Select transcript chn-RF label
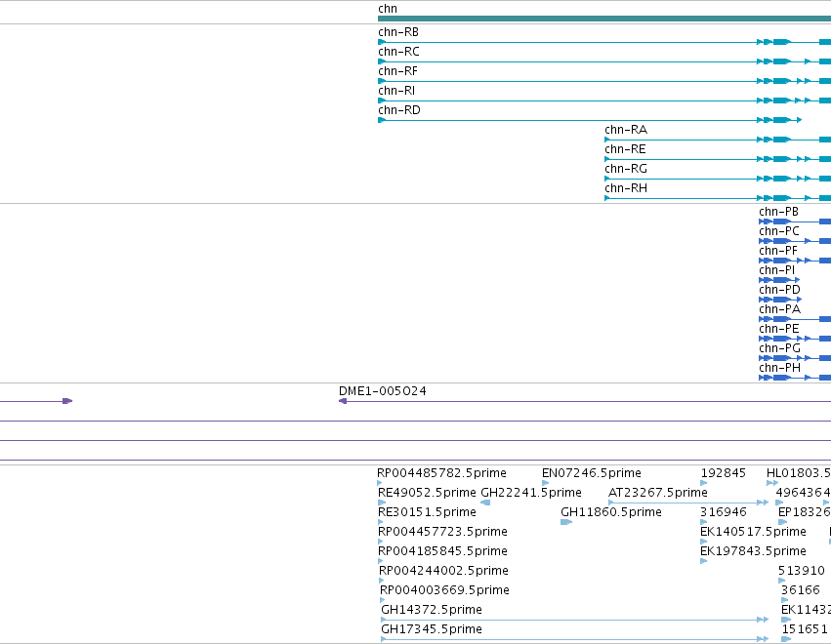831x644 pixels. pyautogui.click(x=397, y=71)
